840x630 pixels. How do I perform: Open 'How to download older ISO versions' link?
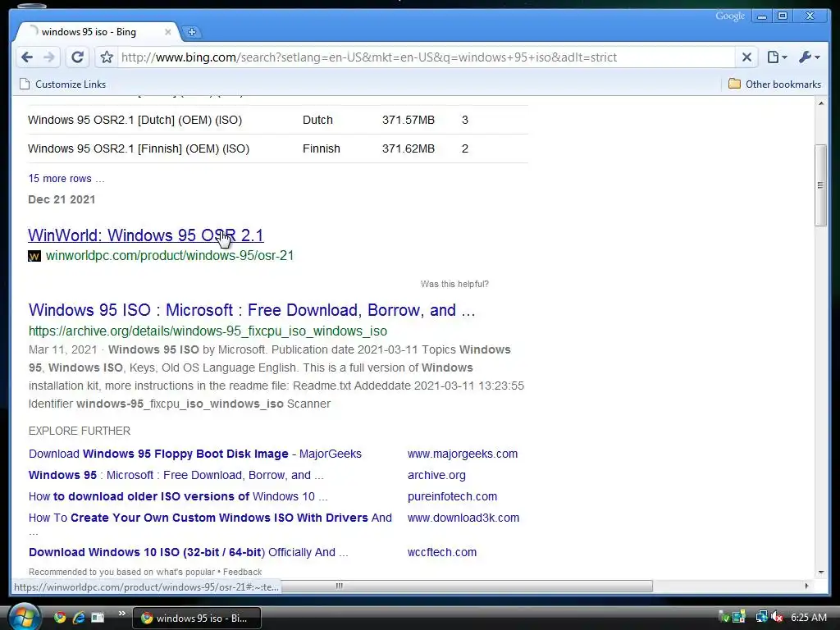tap(178, 496)
